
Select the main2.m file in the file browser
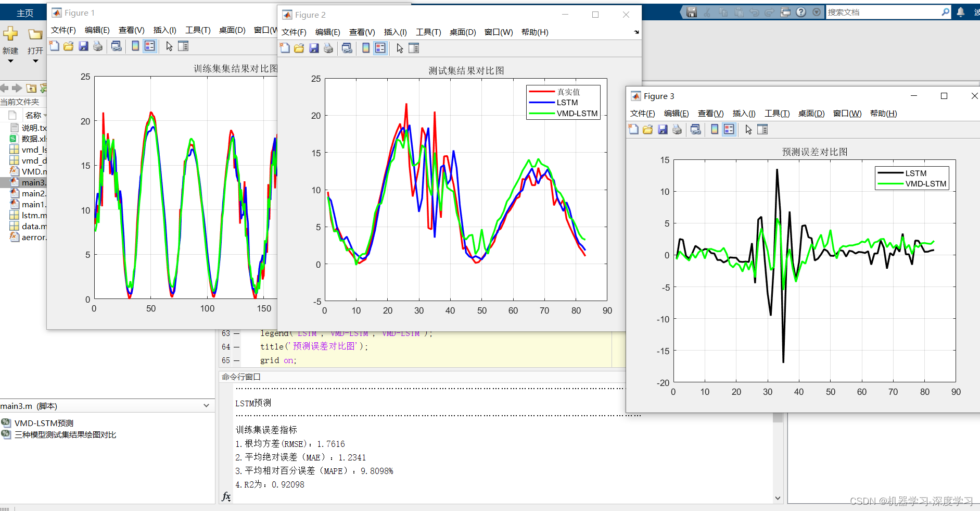pos(36,193)
